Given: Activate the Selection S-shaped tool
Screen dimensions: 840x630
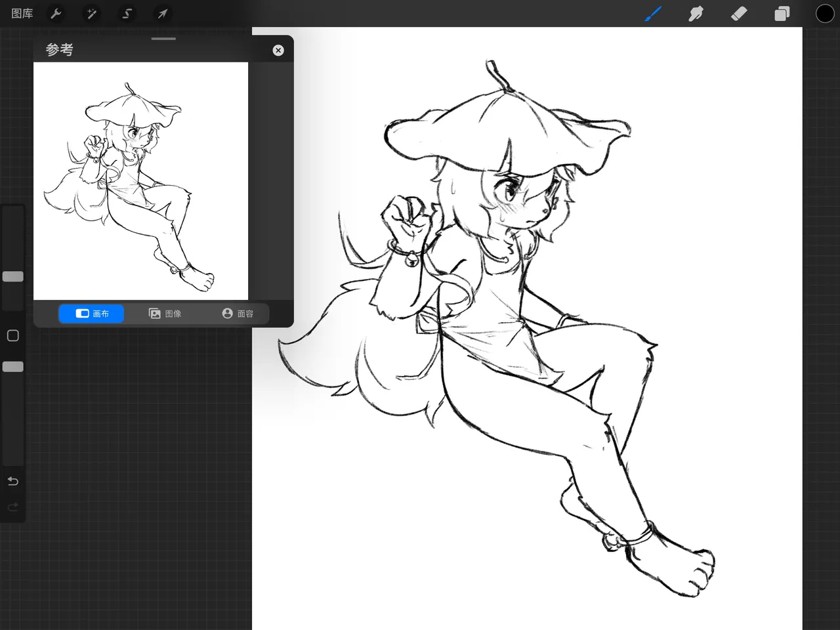Looking at the screenshot, I should coord(127,13).
